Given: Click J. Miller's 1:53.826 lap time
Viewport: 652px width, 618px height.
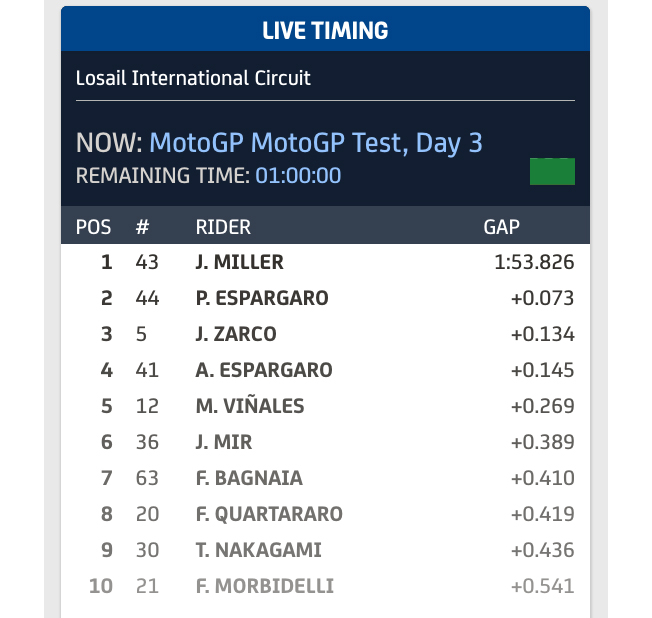Looking at the screenshot, I should tap(527, 263).
